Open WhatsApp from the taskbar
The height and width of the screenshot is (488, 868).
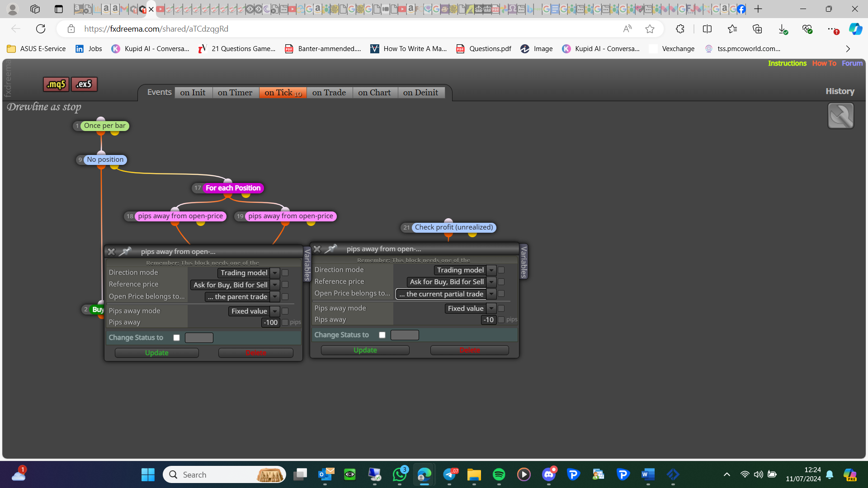(400, 474)
